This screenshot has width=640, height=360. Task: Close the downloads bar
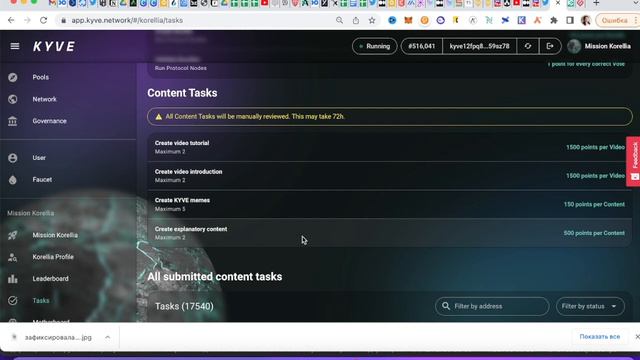tap(637, 337)
